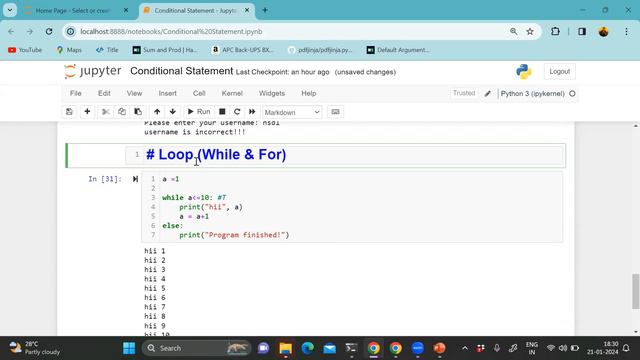Click the notebook vertical scrollbar thumb

(x=635, y=291)
